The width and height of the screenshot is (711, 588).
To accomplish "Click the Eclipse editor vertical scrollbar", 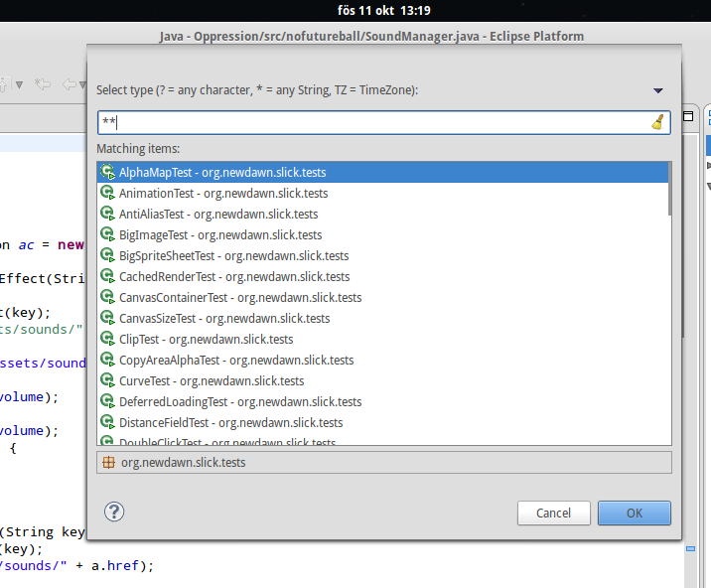I will [682, 236].
